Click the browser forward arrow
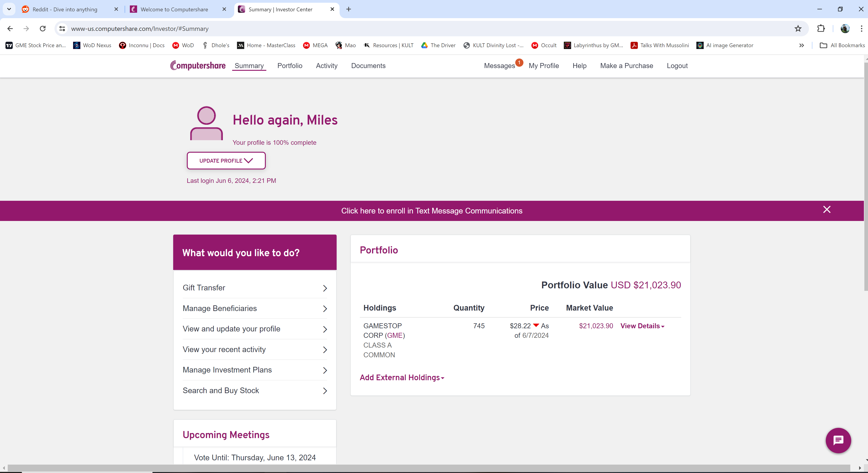Viewport: 868px width, 473px height. click(26, 29)
